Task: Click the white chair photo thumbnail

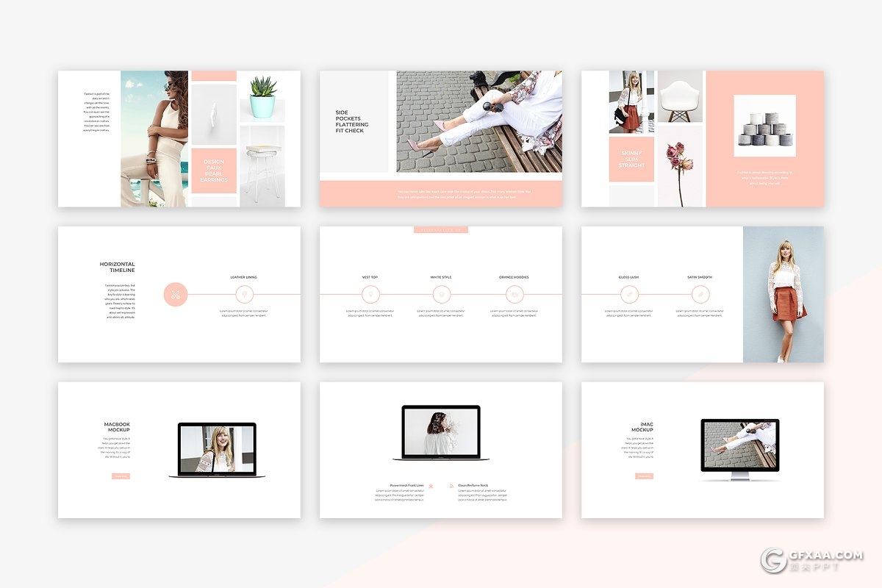Action: click(680, 96)
